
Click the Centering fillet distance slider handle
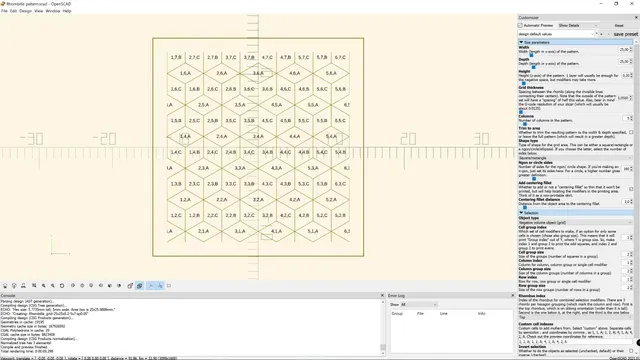(525, 207)
